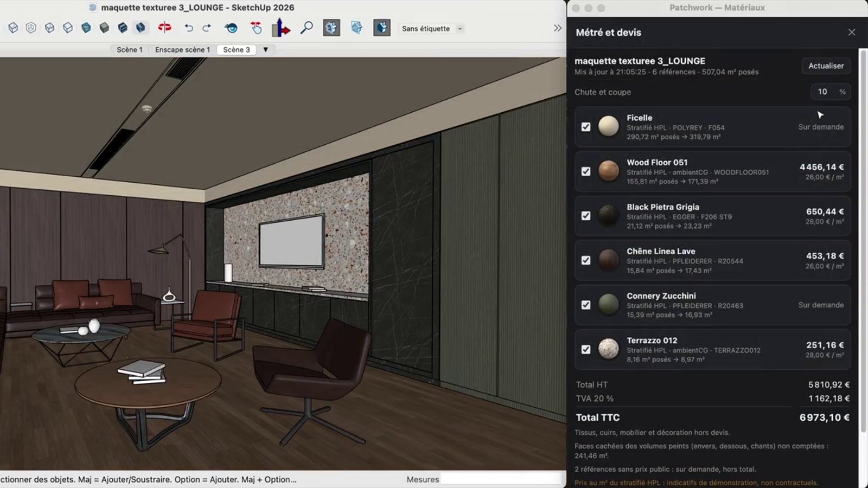868x488 pixels.
Task: Click the Chute et coupe percentage field
Action: 831,92
